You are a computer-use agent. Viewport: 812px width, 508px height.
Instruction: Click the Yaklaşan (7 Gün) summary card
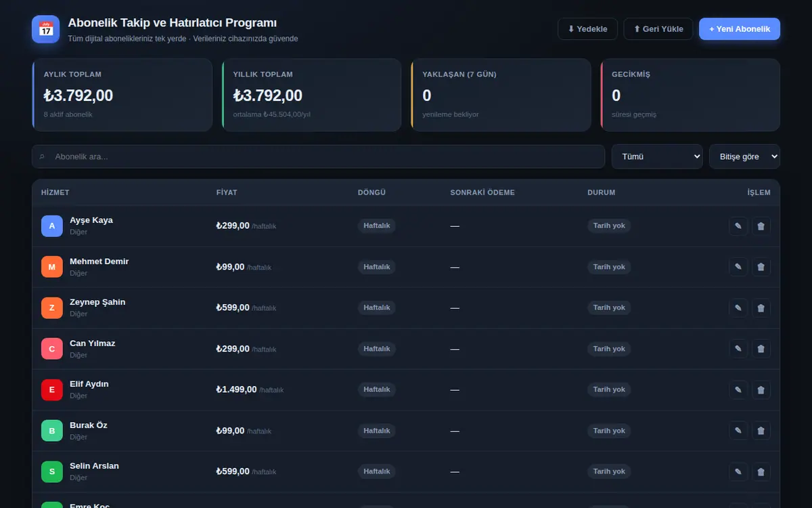(501, 95)
